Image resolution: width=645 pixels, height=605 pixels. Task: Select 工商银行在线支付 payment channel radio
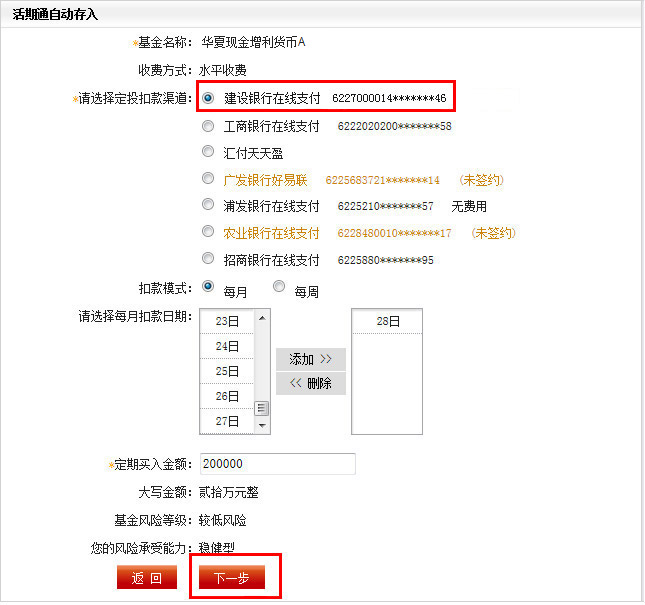tap(208, 126)
